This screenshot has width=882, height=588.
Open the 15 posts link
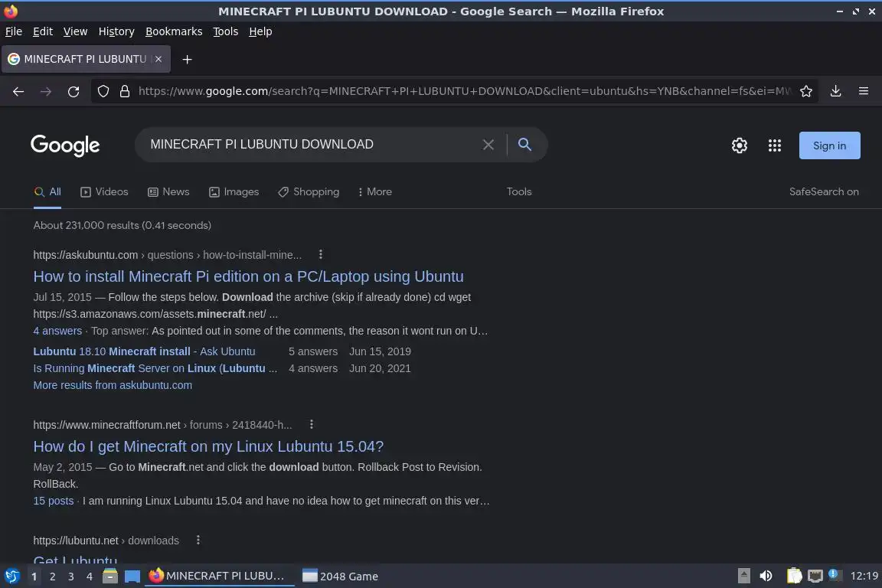[x=54, y=501]
